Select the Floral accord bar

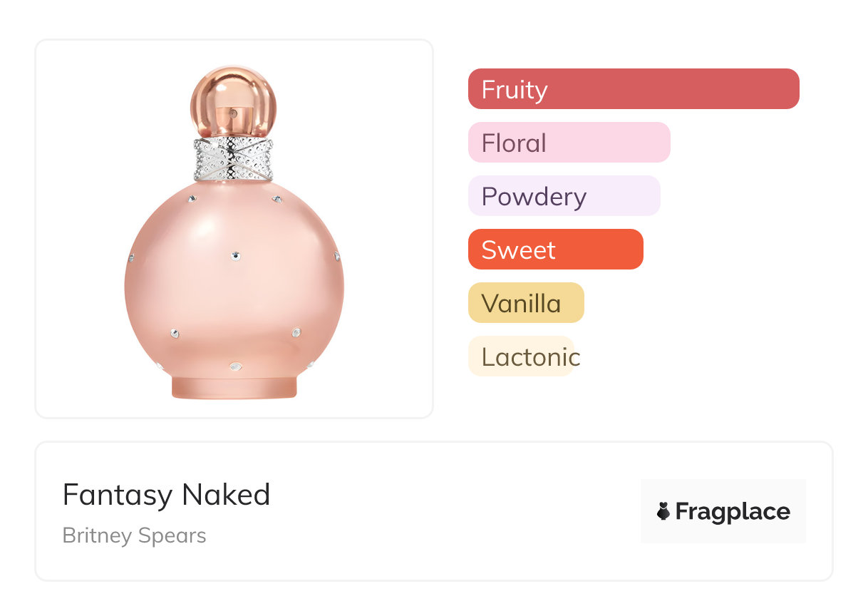(569, 143)
